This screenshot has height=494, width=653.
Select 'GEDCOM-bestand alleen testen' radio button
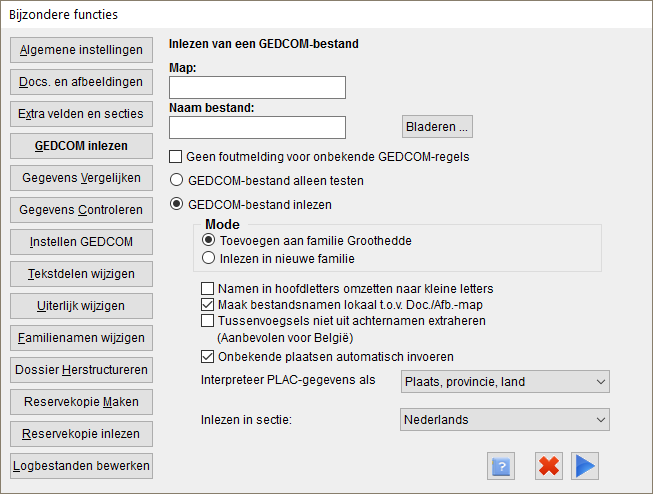(177, 180)
